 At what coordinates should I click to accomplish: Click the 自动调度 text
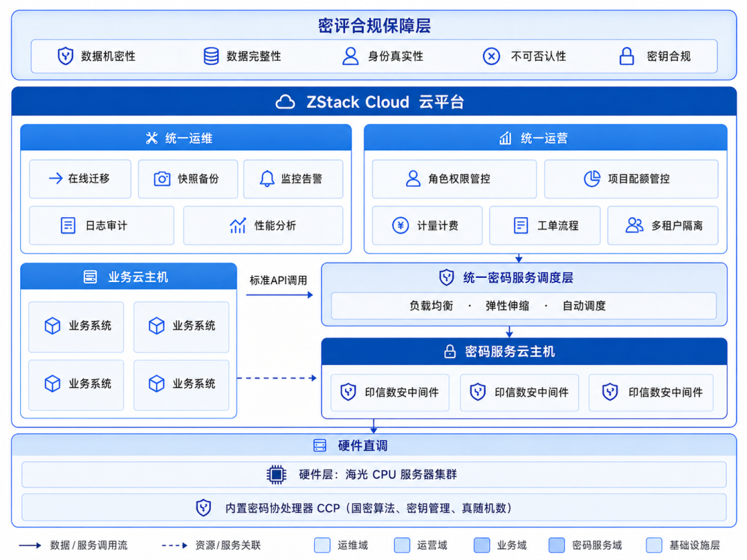coord(584,306)
